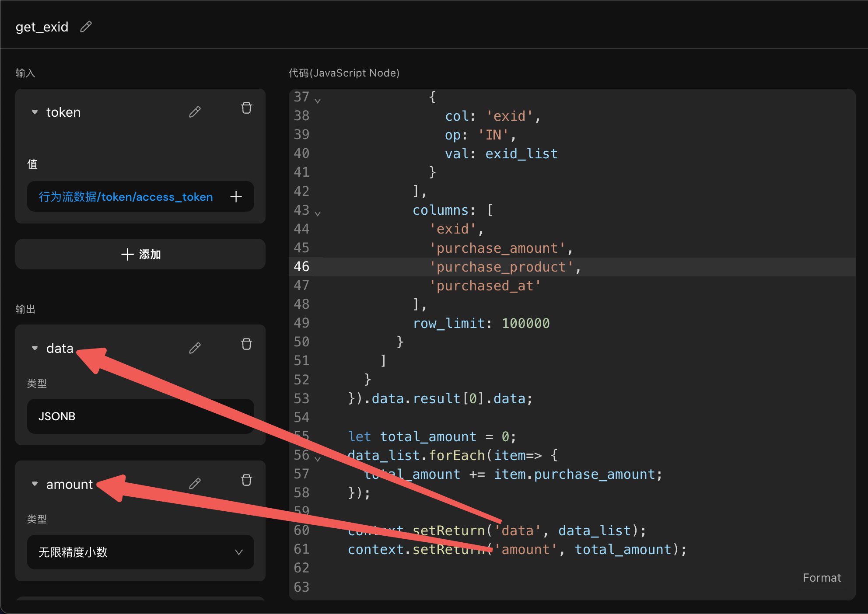Click Format to format the code
This screenshot has height=614, width=868.
click(821, 578)
